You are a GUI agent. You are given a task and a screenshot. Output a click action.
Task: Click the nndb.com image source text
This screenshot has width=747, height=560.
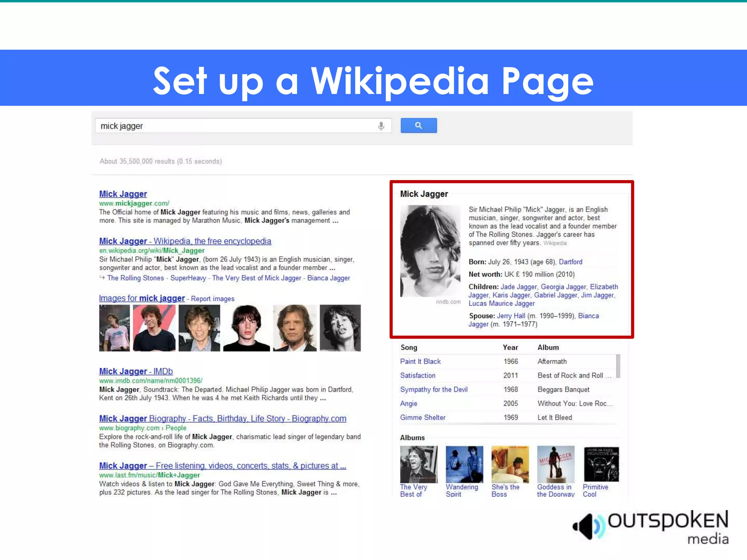coord(448,302)
